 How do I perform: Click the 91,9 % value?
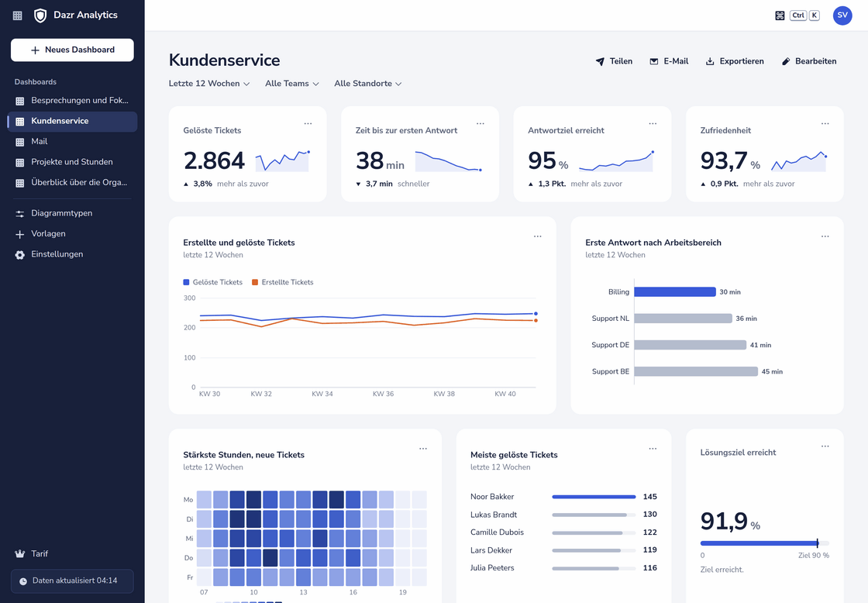pos(730,521)
